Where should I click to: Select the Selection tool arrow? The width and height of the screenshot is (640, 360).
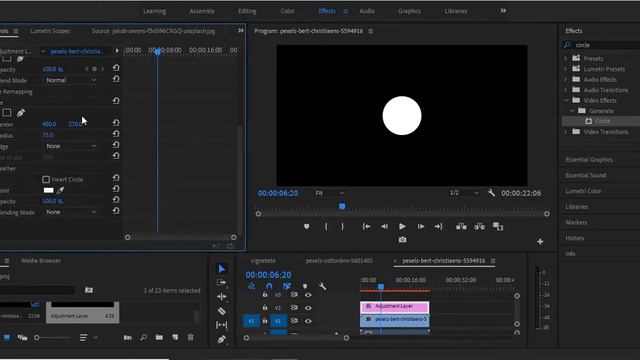pos(222,269)
